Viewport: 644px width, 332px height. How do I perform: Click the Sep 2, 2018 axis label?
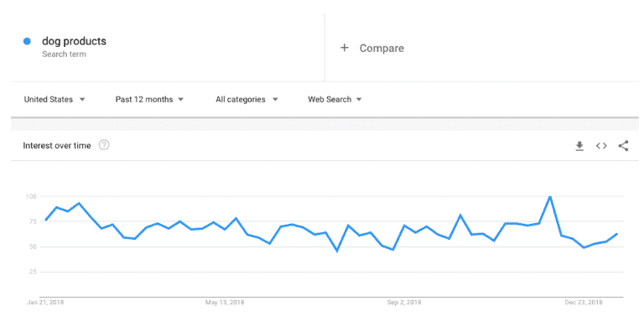(403, 303)
